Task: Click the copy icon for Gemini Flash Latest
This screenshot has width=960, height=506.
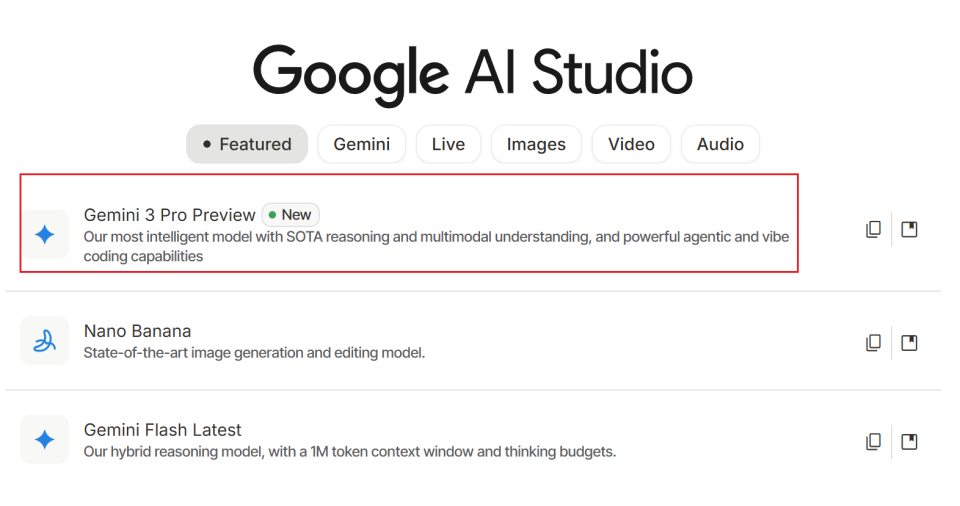Action: [873, 441]
